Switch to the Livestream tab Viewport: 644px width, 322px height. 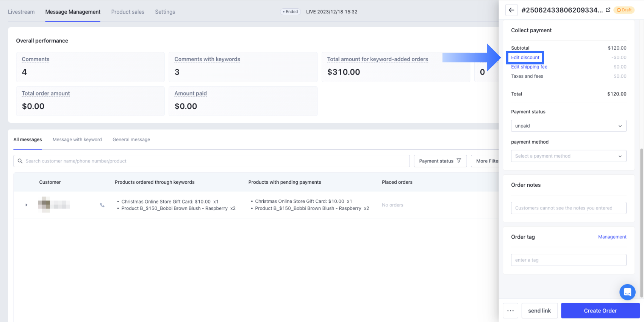click(21, 12)
